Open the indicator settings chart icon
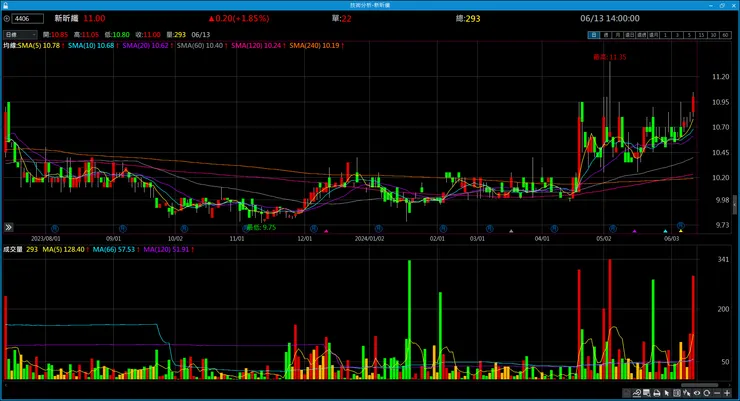Image resolution: width=740 pixels, height=401 pixels. [x=637, y=393]
